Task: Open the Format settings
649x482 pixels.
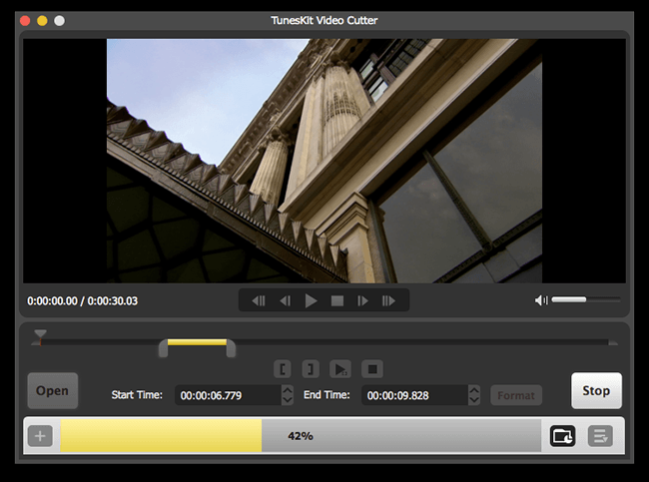Action: click(x=516, y=396)
